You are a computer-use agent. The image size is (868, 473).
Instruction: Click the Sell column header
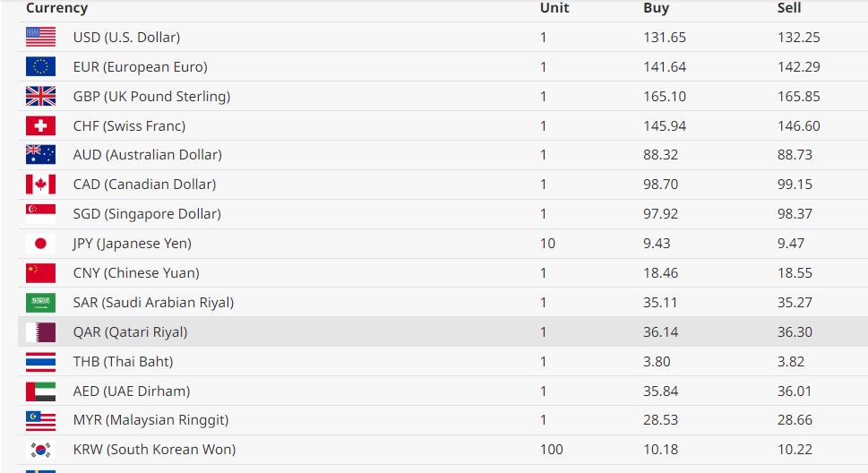[x=788, y=8]
